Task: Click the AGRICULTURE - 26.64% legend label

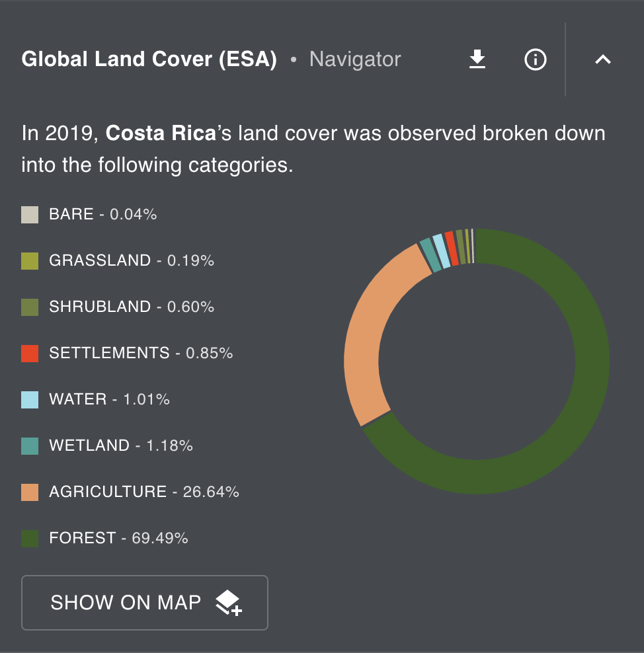Action: click(x=143, y=492)
